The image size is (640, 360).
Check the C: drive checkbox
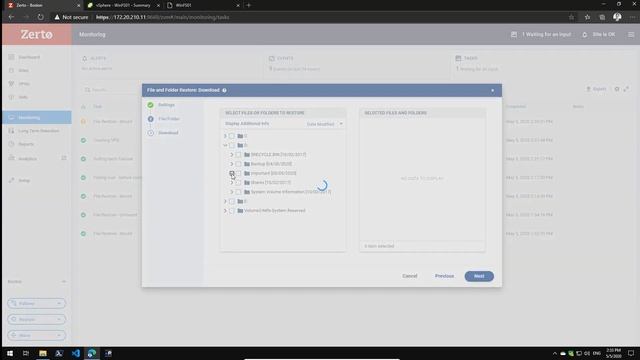pyautogui.click(x=232, y=136)
